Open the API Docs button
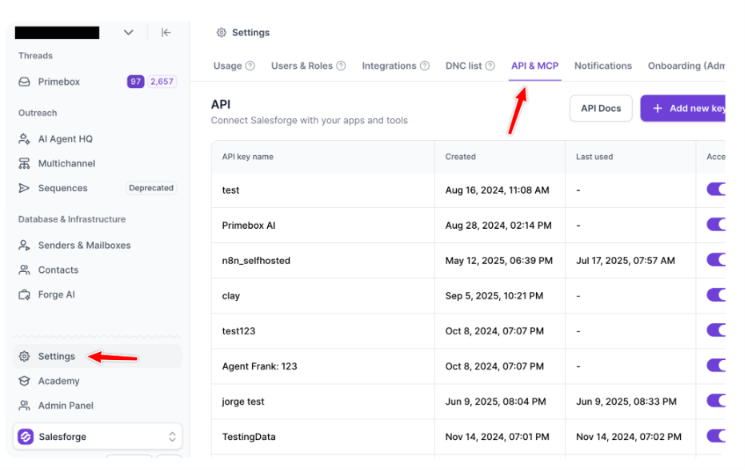This screenshot has width=745, height=470. [601, 108]
